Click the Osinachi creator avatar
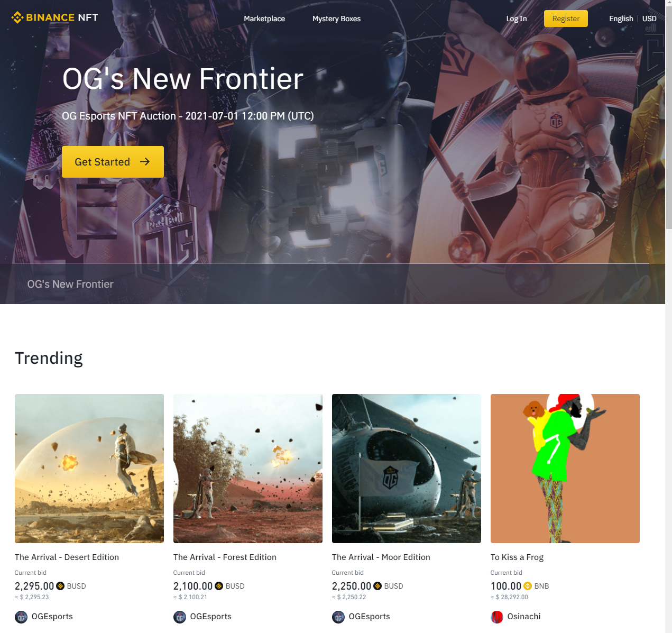 click(497, 617)
